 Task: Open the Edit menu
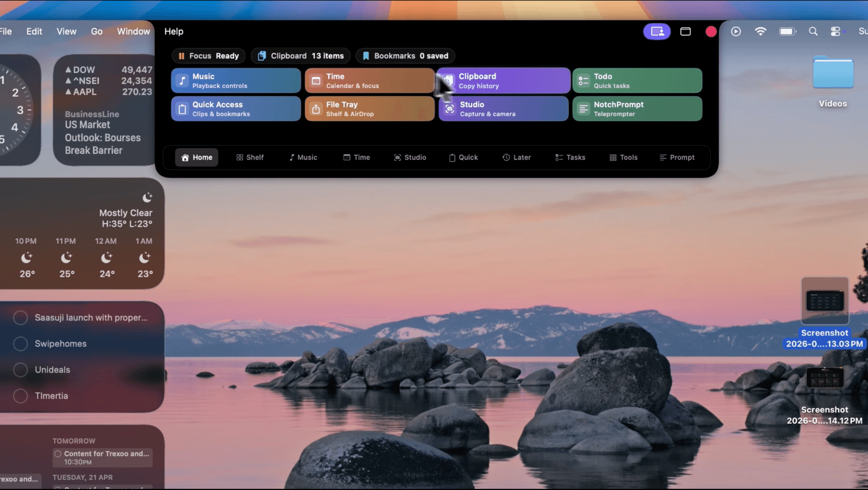point(34,31)
